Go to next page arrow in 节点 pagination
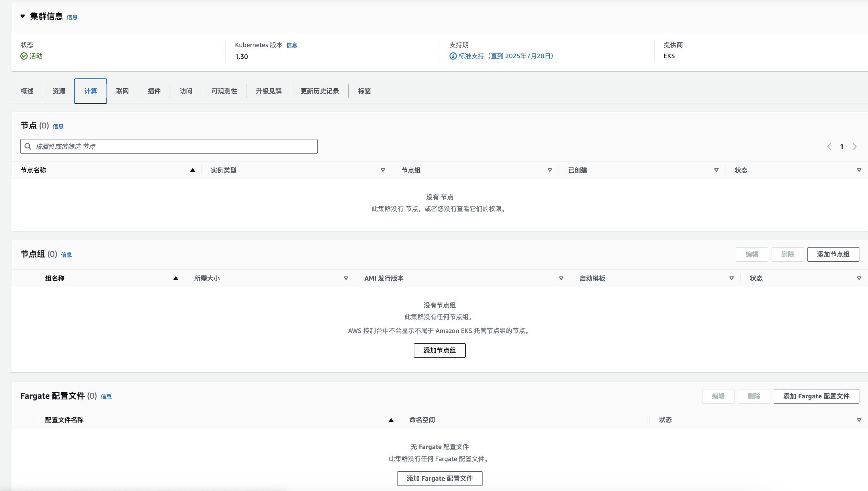Image resolution: width=868 pixels, height=491 pixels. [855, 147]
